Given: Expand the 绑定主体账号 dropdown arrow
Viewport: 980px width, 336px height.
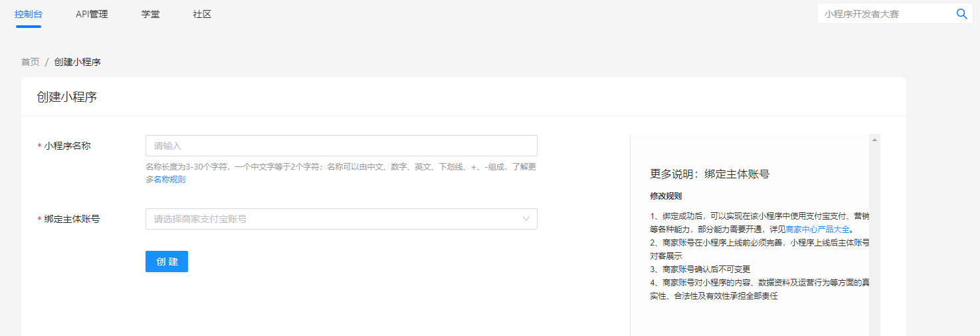Looking at the screenshot, I should tap(526, 219).
